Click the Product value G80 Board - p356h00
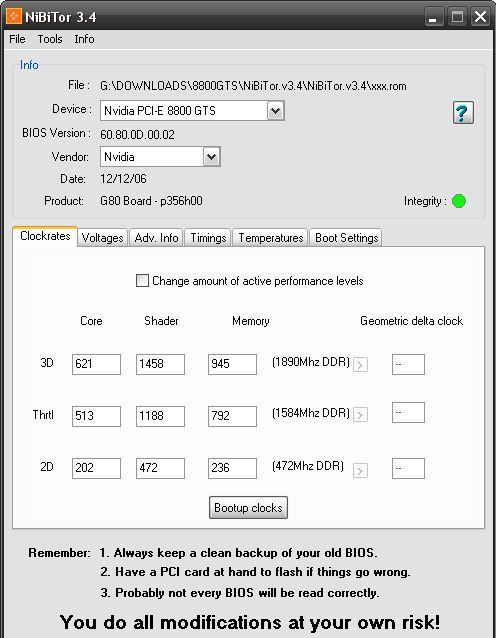This screenshot has width=496, height=638. click(x=151, y=201)
